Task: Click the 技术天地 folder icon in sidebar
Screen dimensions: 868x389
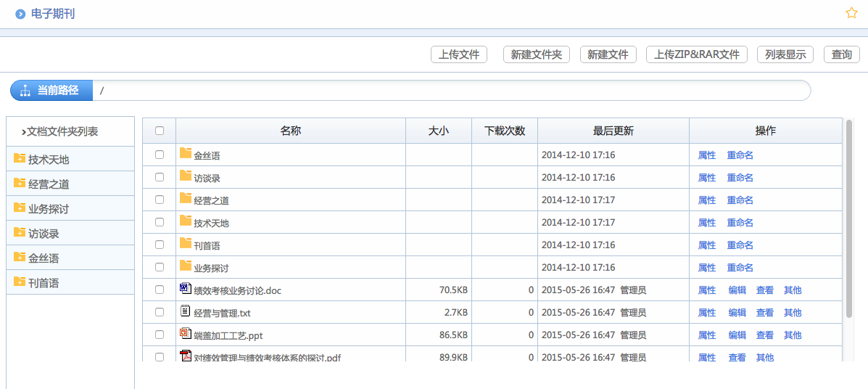Action: 20,158
